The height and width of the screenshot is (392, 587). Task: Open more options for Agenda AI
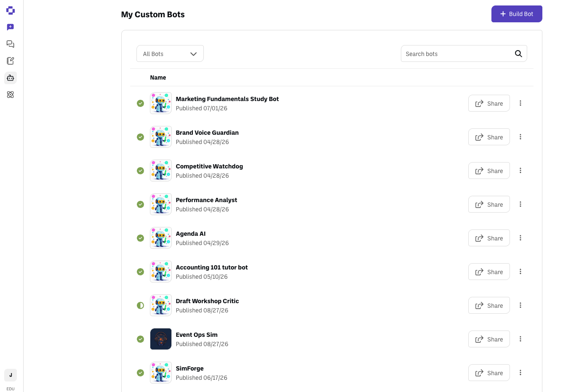pos(520,238)
